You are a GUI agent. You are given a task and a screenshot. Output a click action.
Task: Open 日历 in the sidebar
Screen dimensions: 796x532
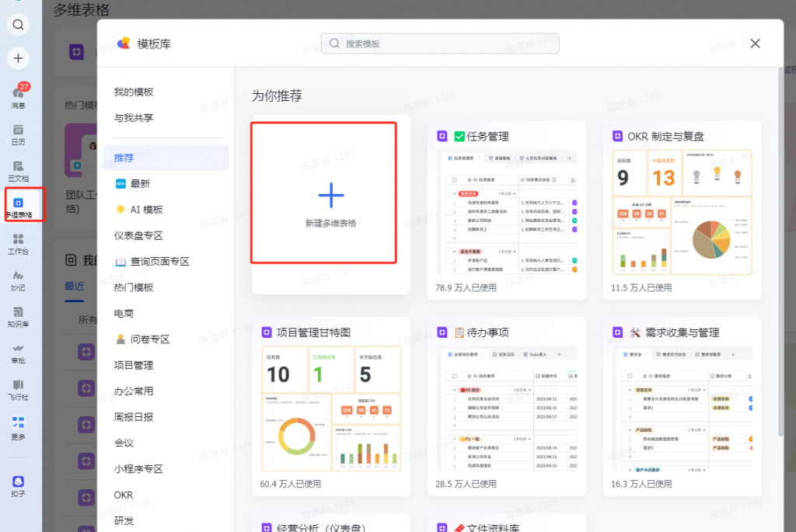point(19,134)
